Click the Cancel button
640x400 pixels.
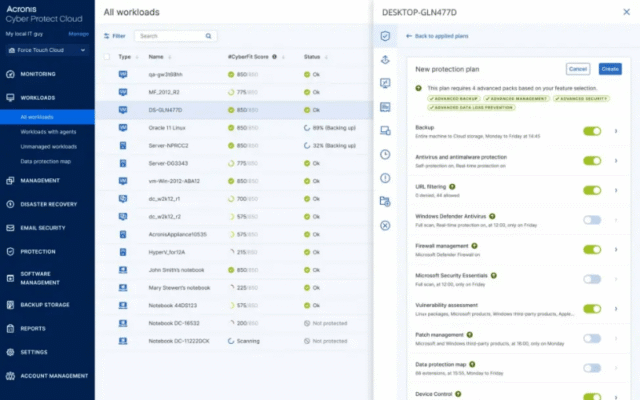[578, 69]
